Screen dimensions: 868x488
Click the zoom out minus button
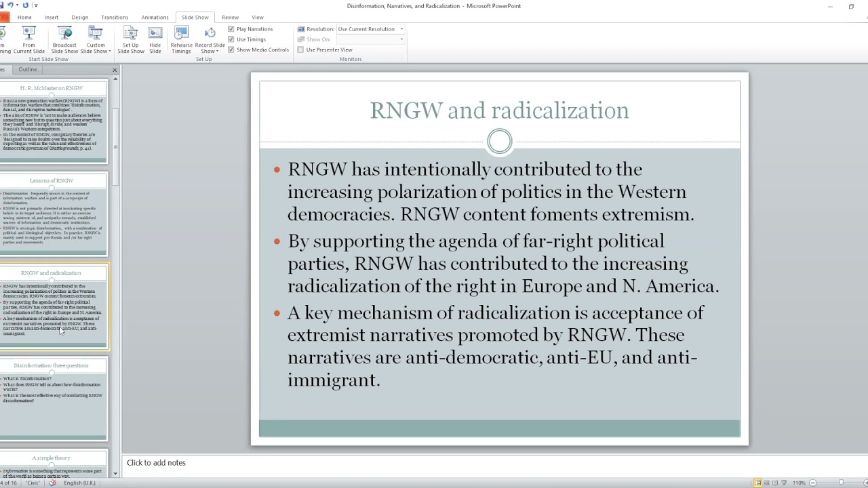pyautogui.click(x=812, y=483)
